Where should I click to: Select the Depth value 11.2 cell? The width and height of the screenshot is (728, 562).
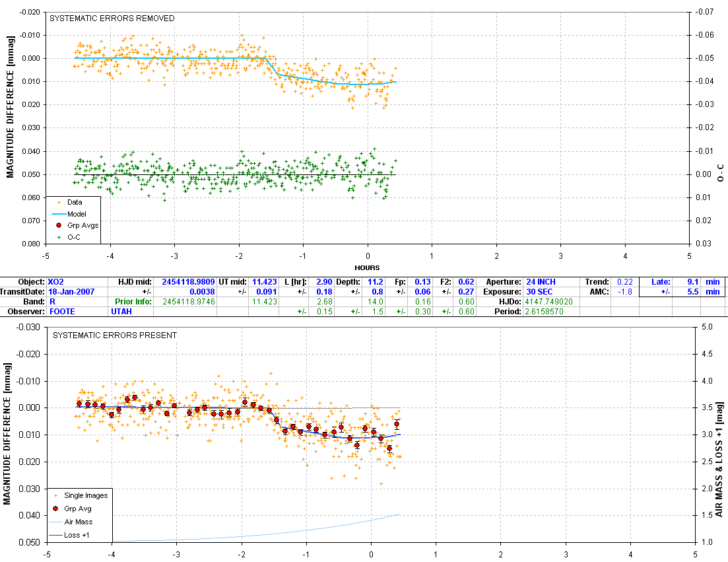click(x=374, y=282)
